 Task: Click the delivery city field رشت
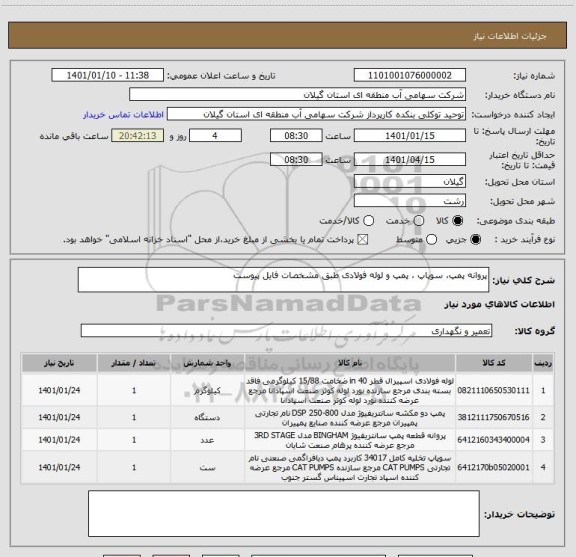410,201
